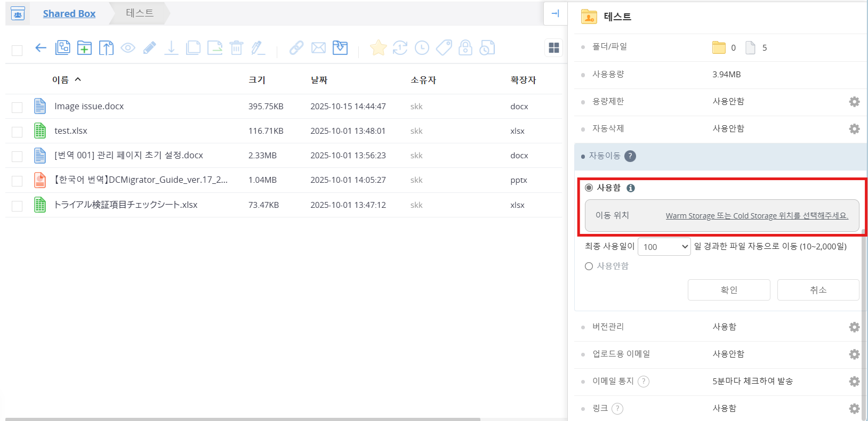Screen dimensions: 868x421
Task: Check the select-all checkbox in toolbar
Action: pos(17,50)
